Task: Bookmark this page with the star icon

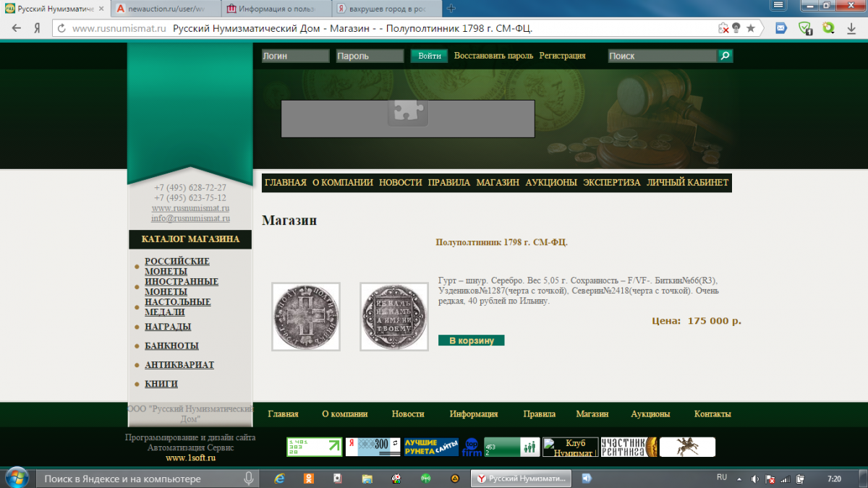Action: coord(751,28)
